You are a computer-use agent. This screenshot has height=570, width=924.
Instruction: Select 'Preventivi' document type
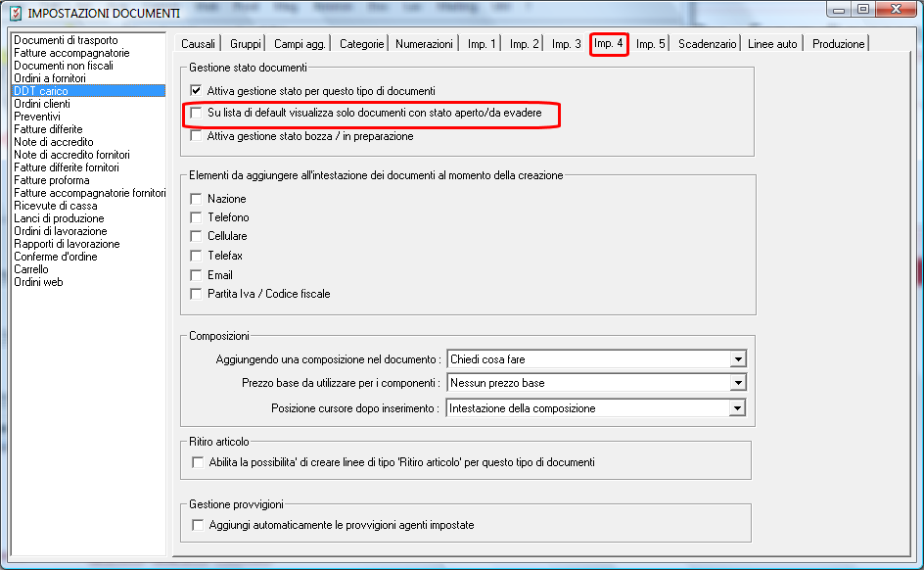point(88,117)
